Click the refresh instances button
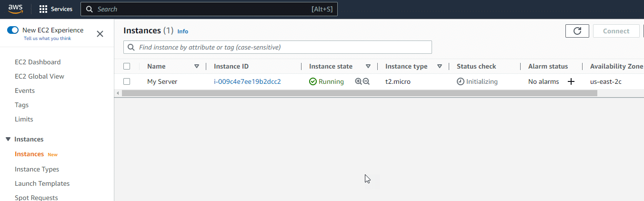644x201 pixels. 577,31
